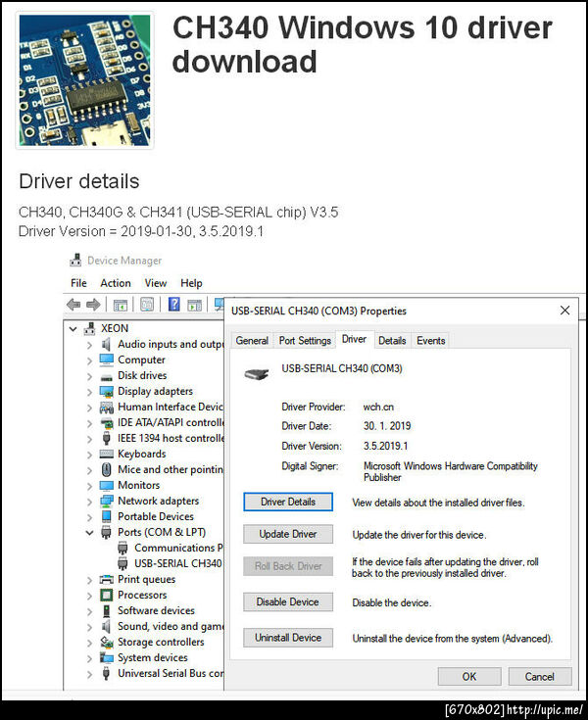
Task: Collapse the XEON root node
Action: coord(73,329)
